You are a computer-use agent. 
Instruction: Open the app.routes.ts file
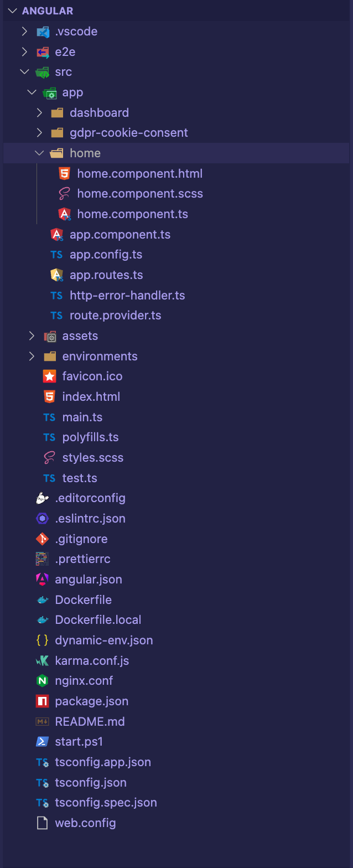tap(106, 275)
